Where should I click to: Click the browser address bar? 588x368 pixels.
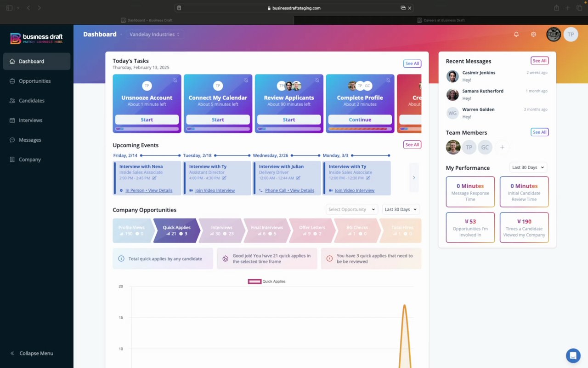[x=294, y=8]
